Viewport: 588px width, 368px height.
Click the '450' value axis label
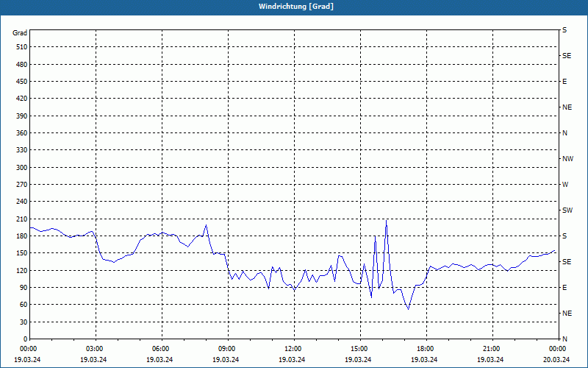(x=22, y=82)
